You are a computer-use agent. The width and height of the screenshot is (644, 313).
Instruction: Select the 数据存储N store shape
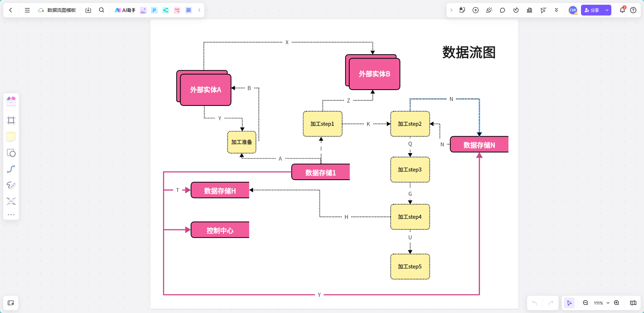tap(479, 145)
